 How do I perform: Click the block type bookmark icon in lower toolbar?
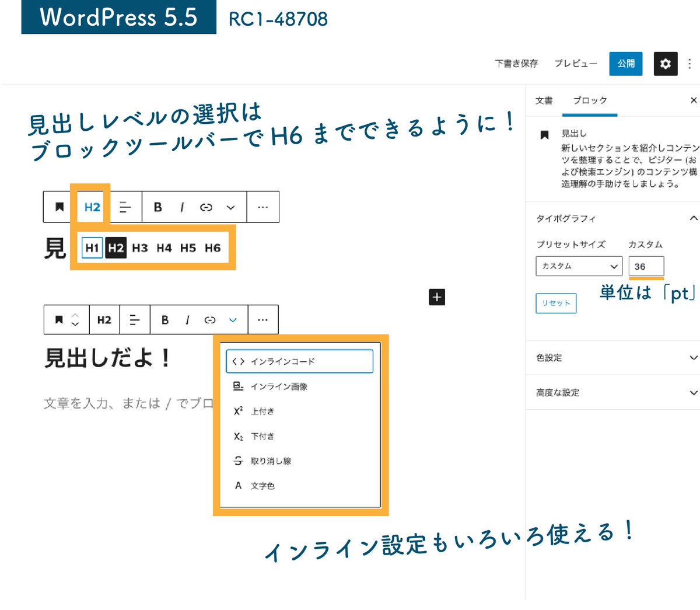coord(58,319)
